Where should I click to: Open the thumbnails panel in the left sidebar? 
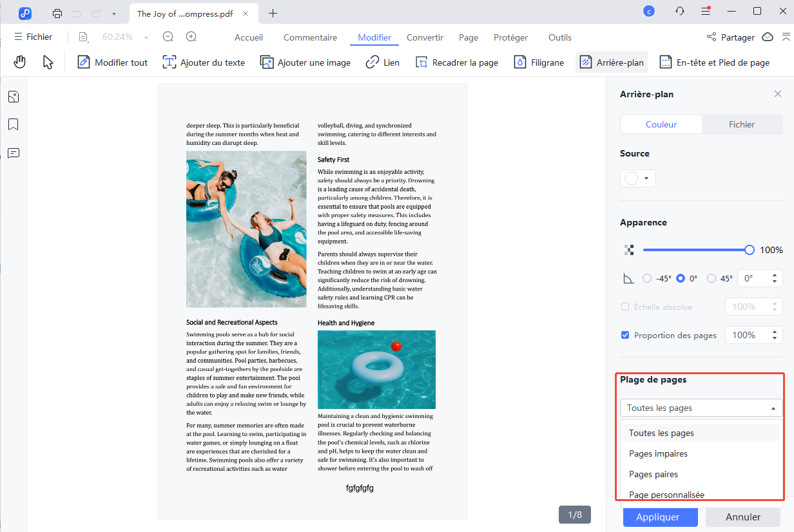click(x=14, y=97)
